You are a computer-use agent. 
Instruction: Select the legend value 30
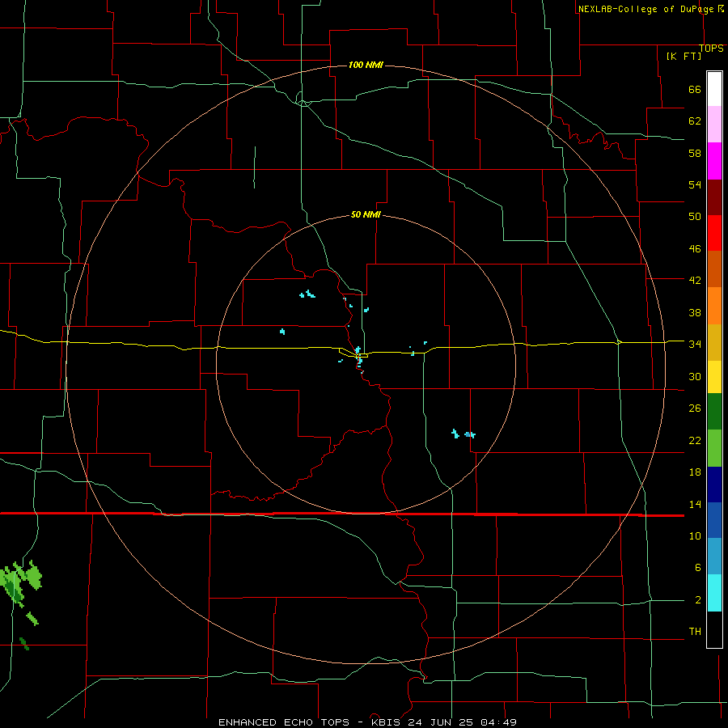(695, 376)
